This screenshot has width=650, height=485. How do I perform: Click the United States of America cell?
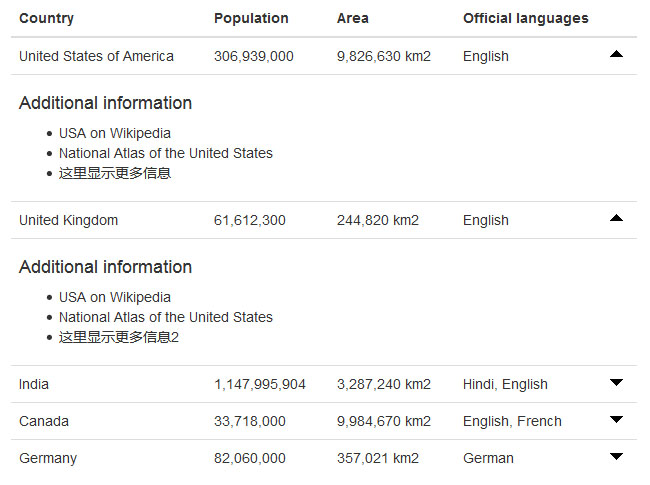point(96,56)
